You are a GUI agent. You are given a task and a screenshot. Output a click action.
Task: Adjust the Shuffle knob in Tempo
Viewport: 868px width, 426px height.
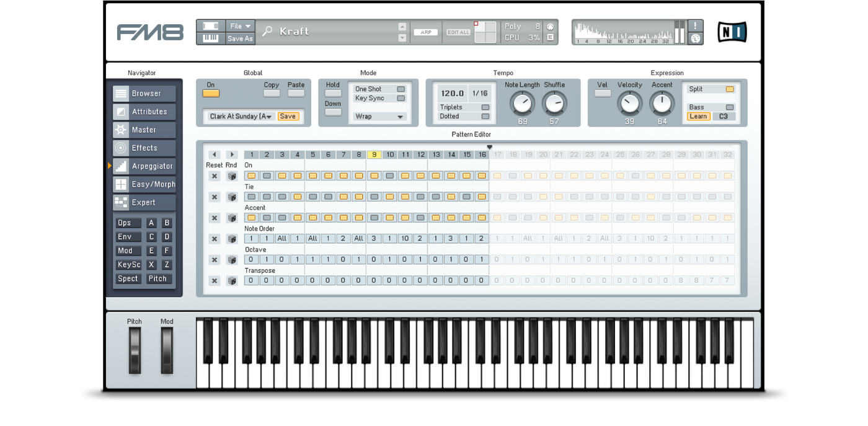[554, 104]
